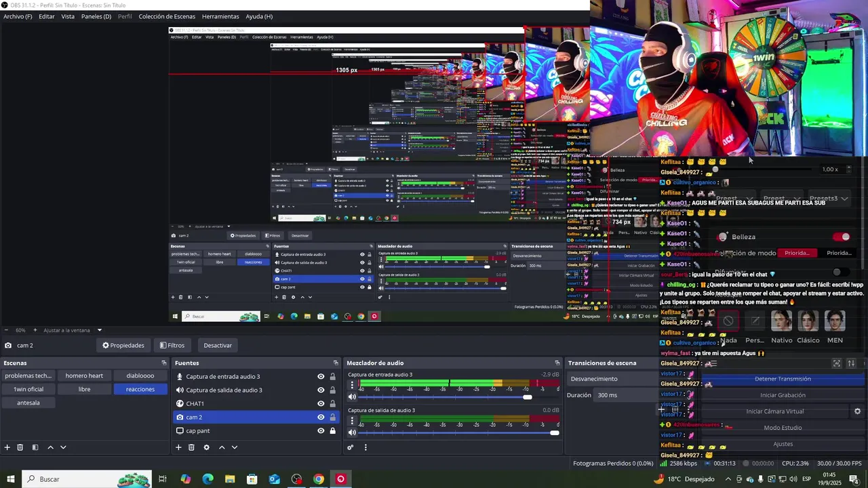Zoom out preview with the minus icon

(x=6, y=330)
